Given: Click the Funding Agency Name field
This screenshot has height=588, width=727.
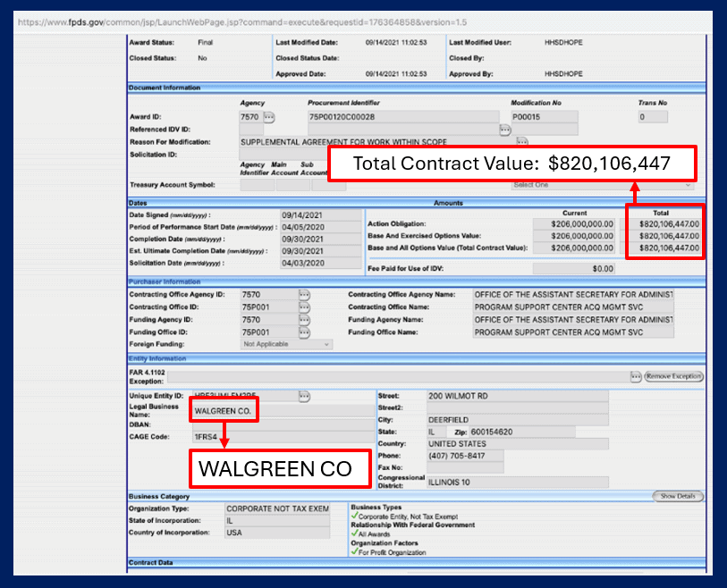Looking at the screenshot, I should 573,320.
